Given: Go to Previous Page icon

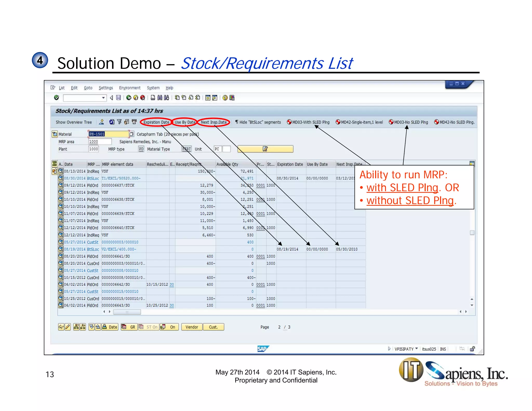Looking at the screenshot, I should (184, 98).
